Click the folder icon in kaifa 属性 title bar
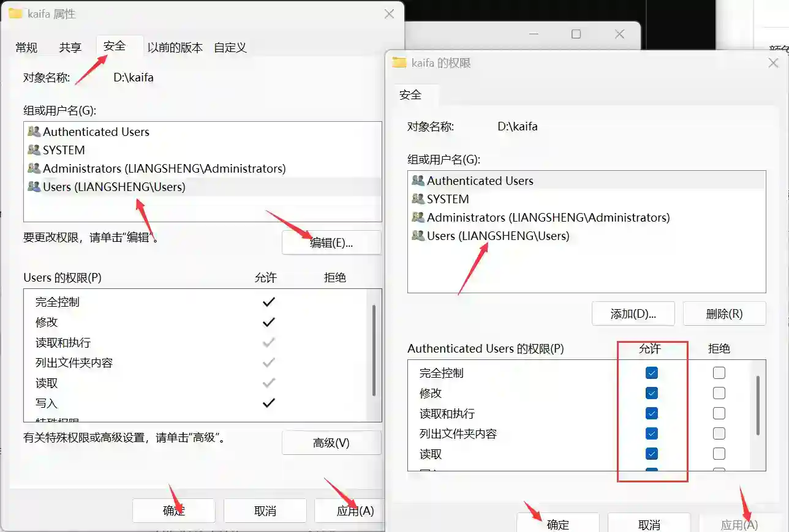 point(15,13)
